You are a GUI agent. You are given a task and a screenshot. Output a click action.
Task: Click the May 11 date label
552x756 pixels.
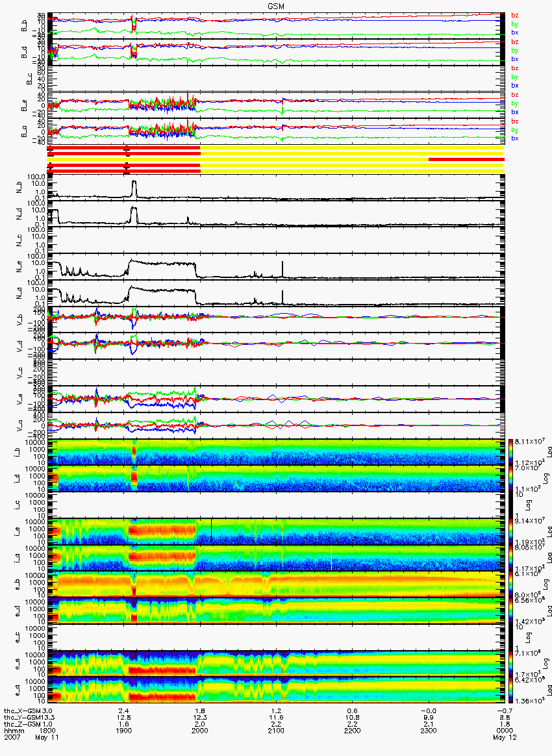click(47, 737)
